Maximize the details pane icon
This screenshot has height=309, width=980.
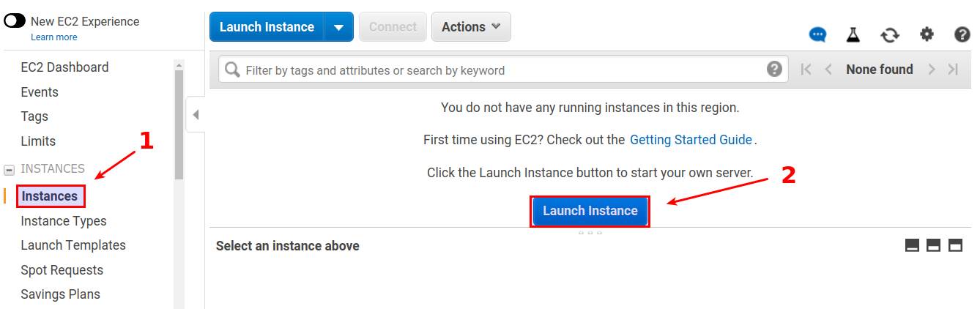[x=955, y=245]
